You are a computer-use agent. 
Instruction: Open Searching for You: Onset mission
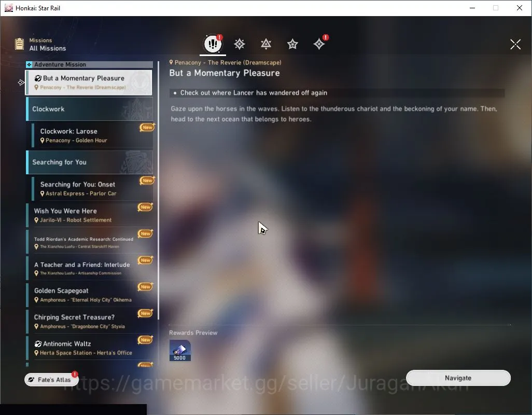92,189
